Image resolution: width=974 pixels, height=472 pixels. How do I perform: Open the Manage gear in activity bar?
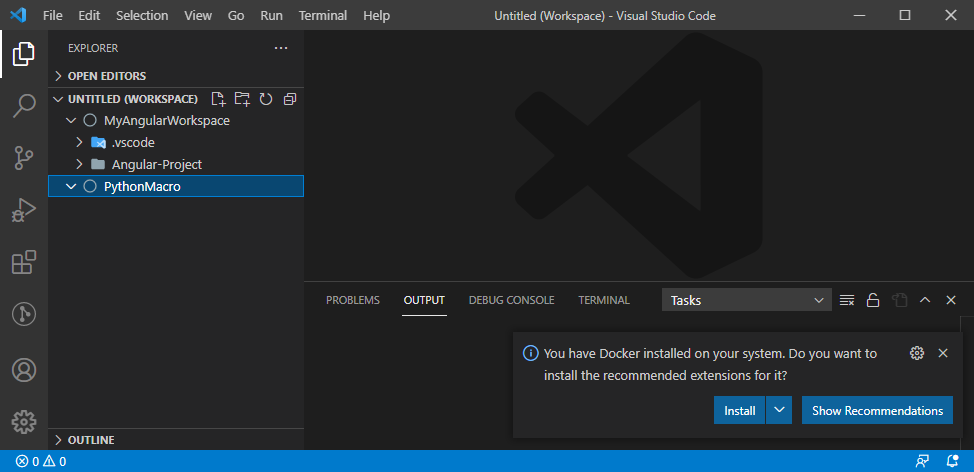[24, 422]
